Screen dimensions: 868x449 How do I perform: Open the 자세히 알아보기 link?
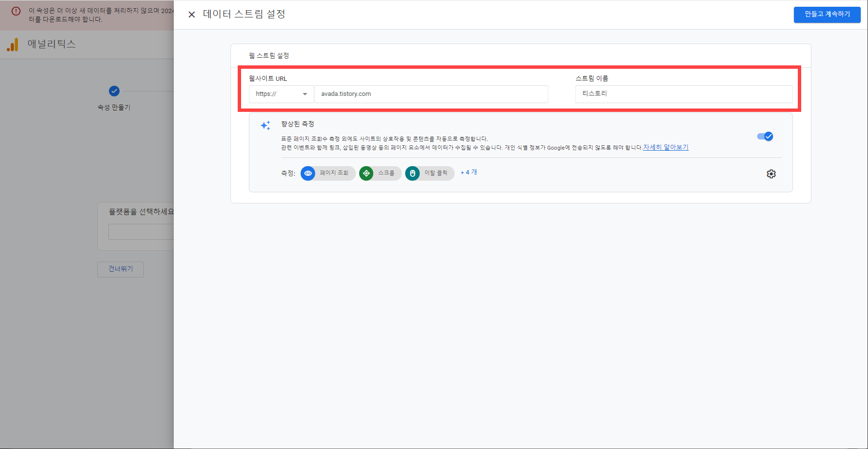[666, 147]
